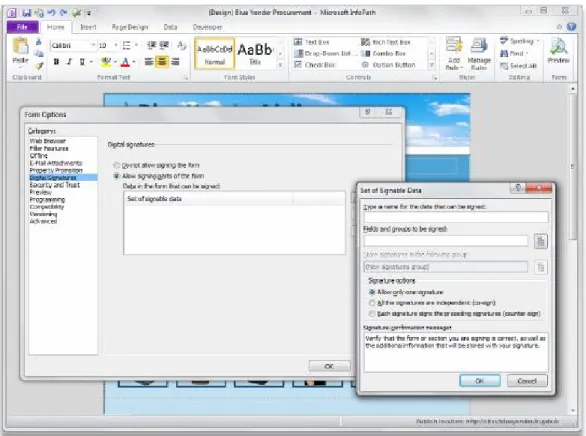Image resolution: width=586 pixels, height=436 pixels.
Task: Click OK in Set of Signable Data dialog
Action: (480, 381)
